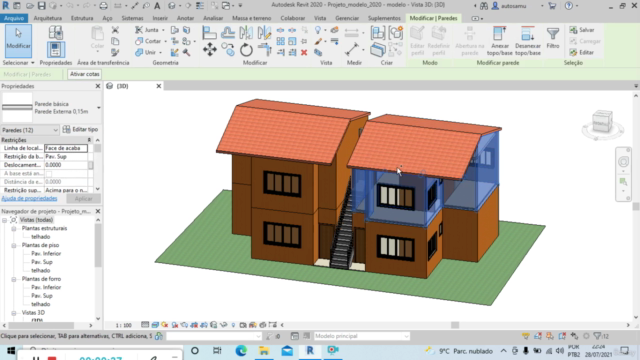Collapse the Plantas de forro node

(14, 279)
